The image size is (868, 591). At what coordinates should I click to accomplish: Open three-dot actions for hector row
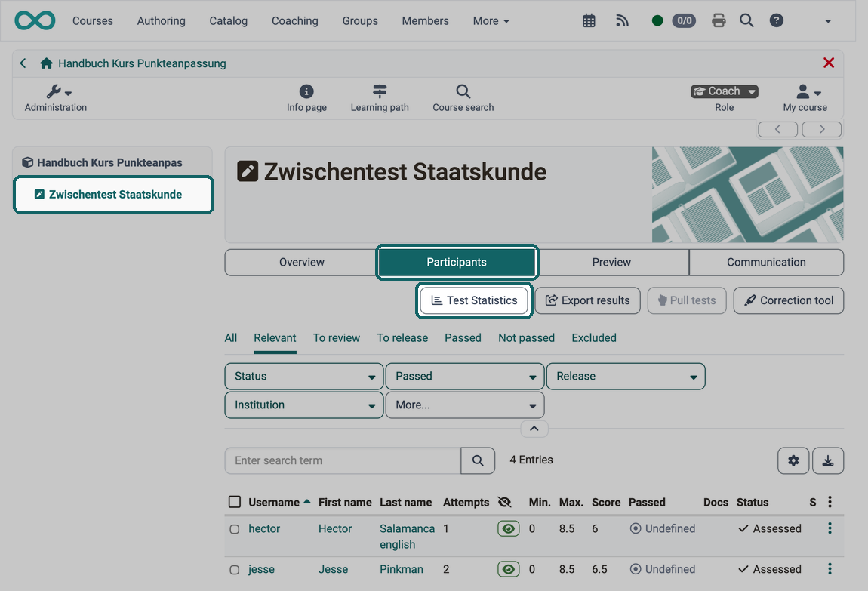pyautogui.click(x=830, y=528)
